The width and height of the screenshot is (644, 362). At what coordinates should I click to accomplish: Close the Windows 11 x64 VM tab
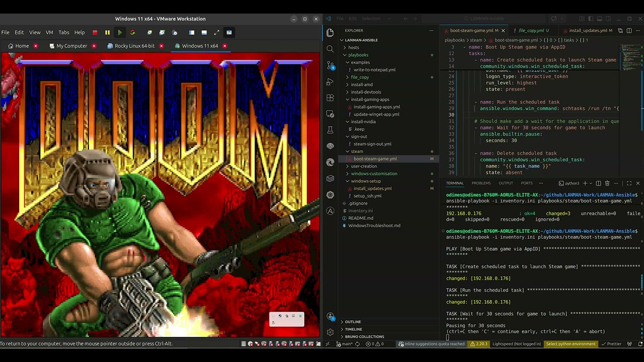tap(224, 46)
